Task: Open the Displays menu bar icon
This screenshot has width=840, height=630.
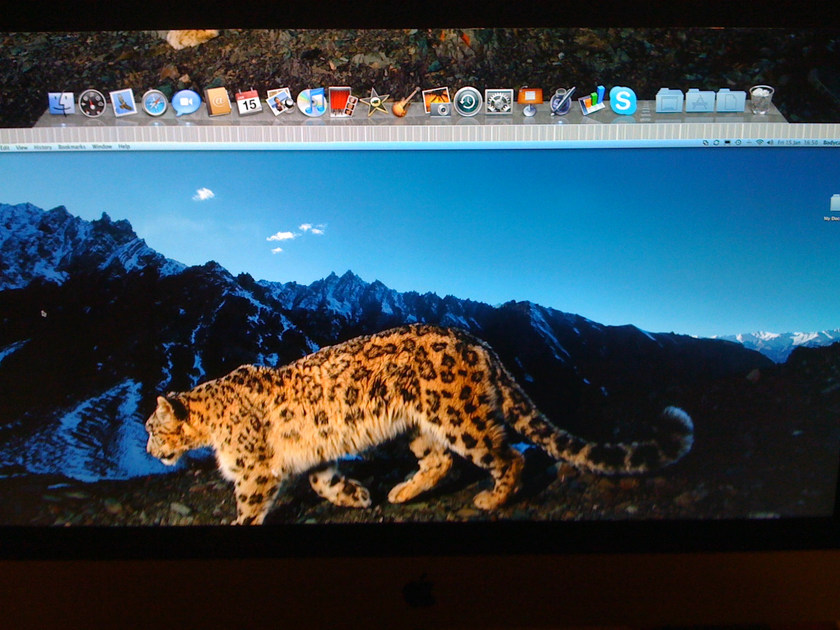Action: point(727,143)
